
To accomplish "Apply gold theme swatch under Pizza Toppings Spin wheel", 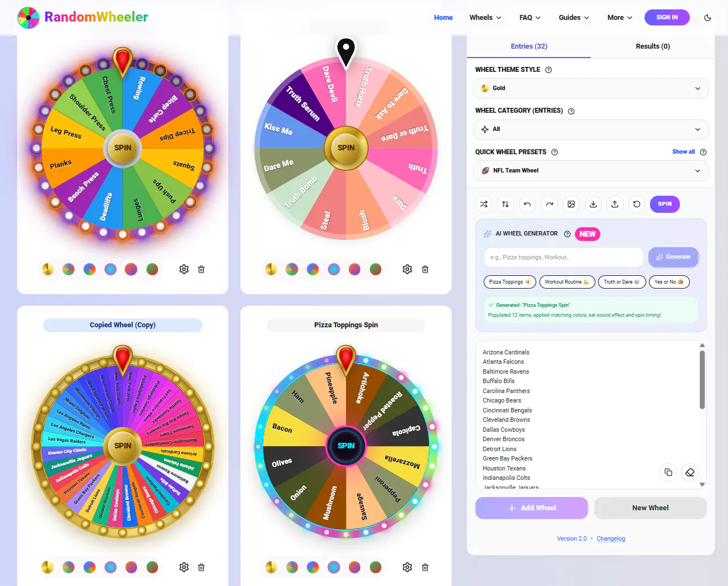I will [271, 567].
